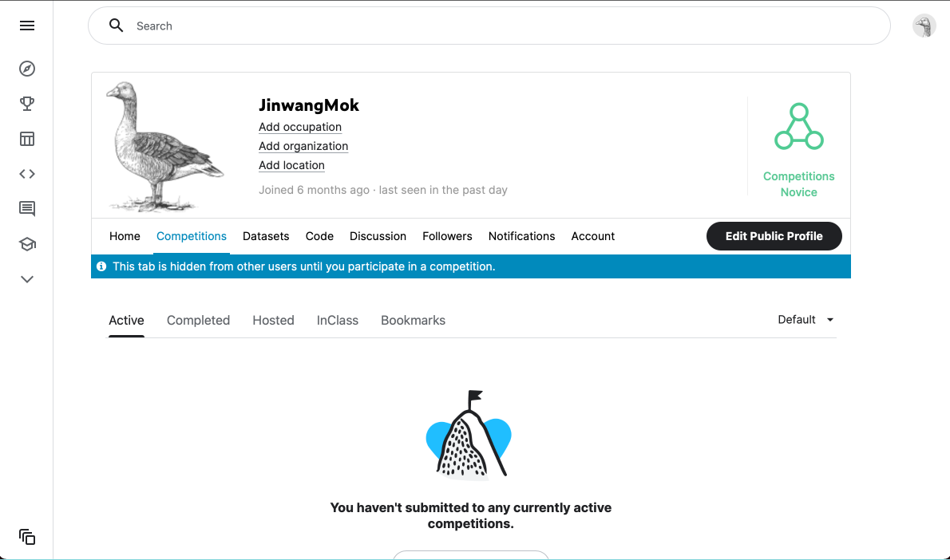Click the active events icon at sidebar bottom

point(26,536)
